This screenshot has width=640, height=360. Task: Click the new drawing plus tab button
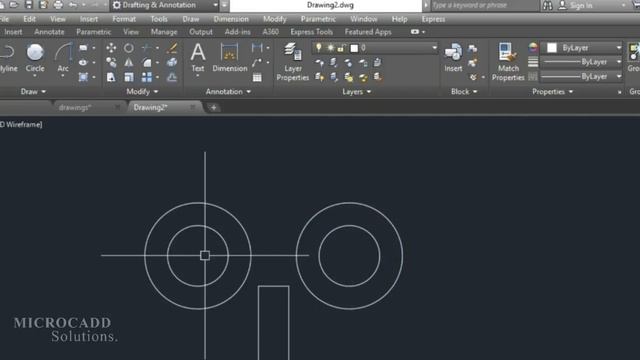[213, 108]
